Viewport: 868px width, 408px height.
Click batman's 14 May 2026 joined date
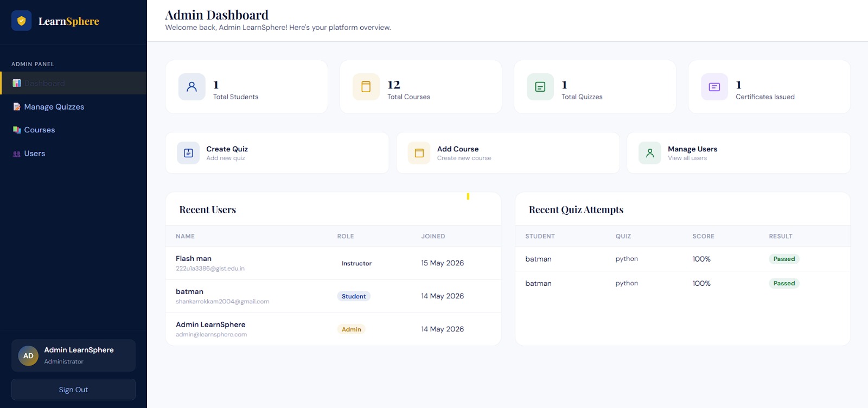(x=443, y=296)
